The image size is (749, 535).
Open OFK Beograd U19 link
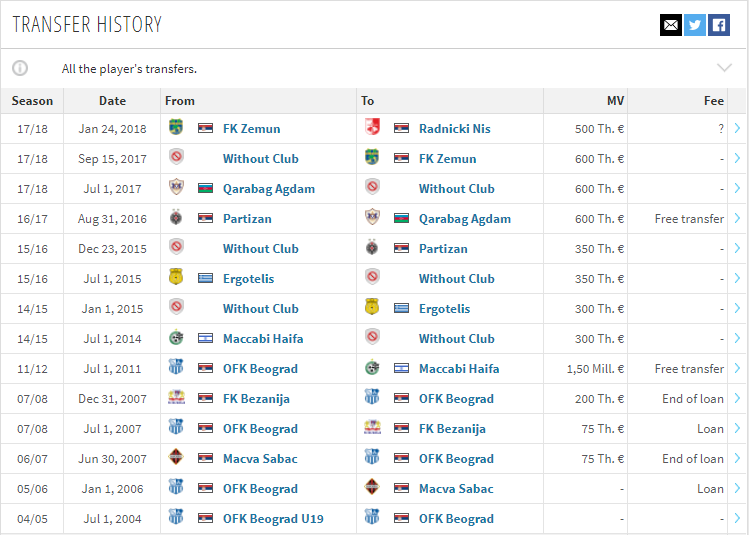pyautogui.click(x=273, y=519)
